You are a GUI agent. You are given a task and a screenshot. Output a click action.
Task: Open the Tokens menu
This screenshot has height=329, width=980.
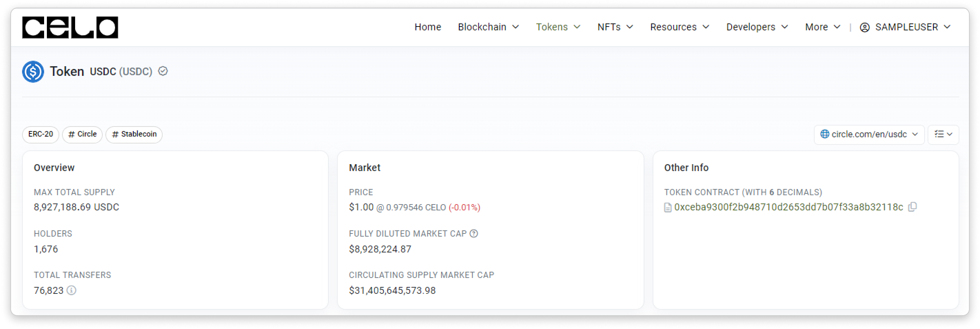coord(558,28)
